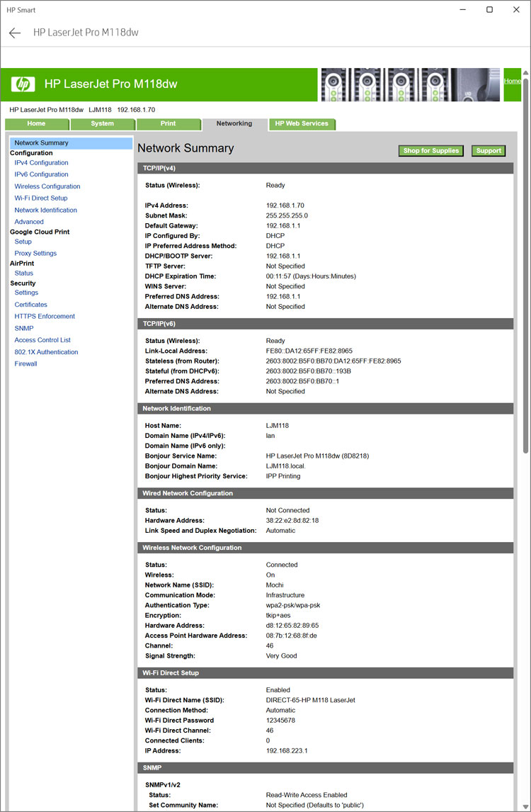
Task: Click Access Point Hardware Address value
Action: point(292,636)
